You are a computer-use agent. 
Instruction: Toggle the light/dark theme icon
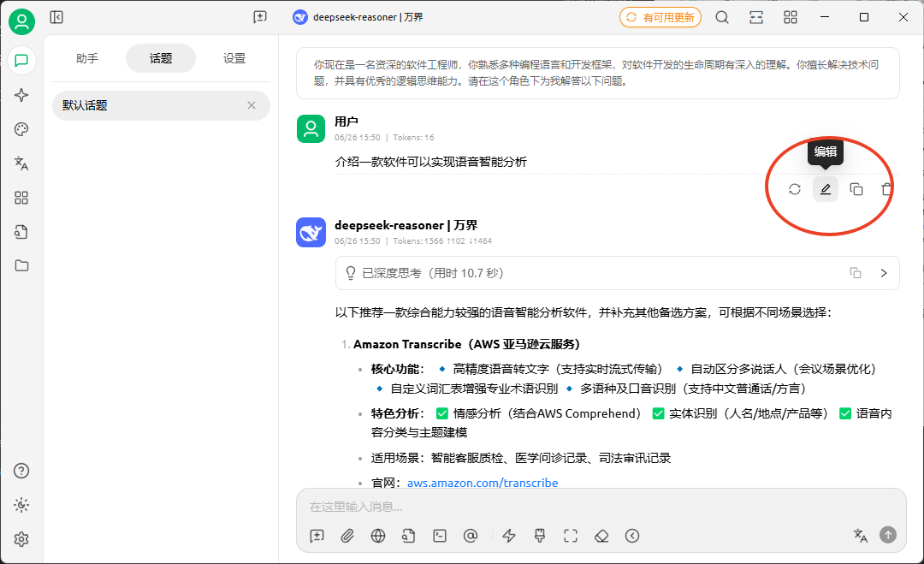tap(21, 505)
